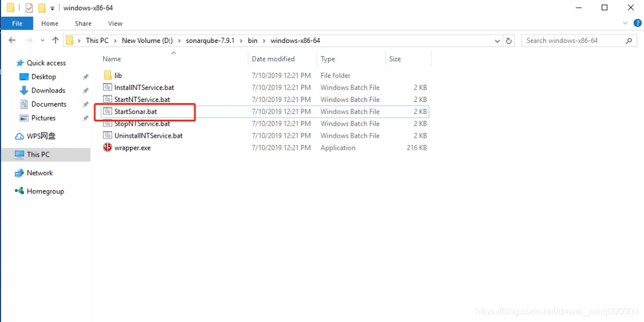Expand the bin breadcrumb chevron

[x=264, y=41]
